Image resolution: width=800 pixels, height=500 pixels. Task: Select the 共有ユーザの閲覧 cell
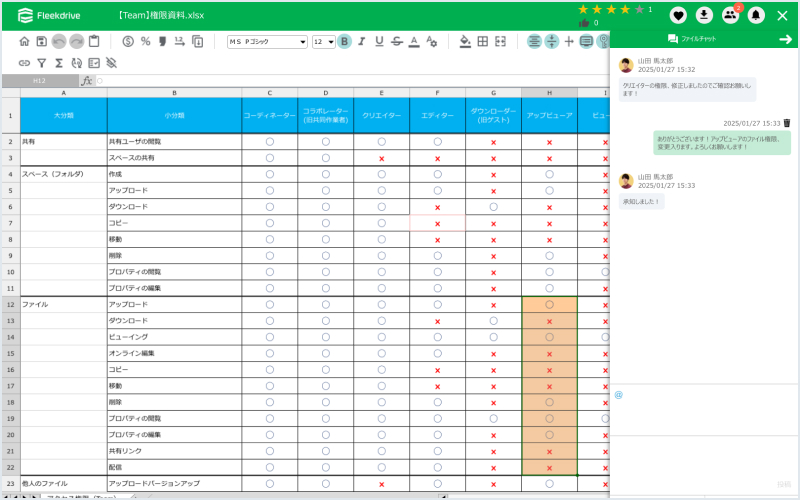[174, 142]
